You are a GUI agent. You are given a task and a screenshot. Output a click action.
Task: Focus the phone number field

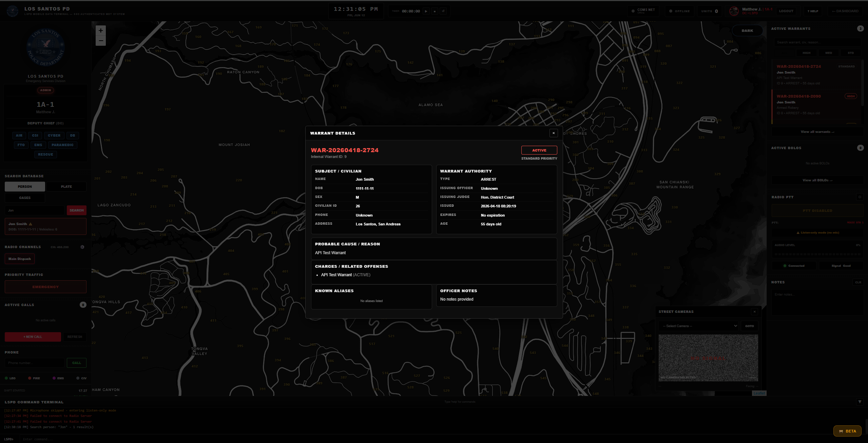point(35,363)
